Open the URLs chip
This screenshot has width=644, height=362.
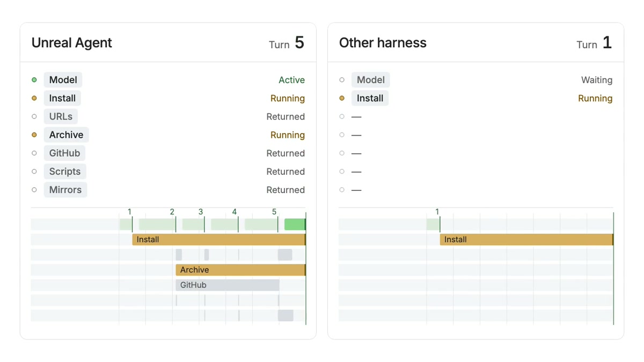pos(61,116)
